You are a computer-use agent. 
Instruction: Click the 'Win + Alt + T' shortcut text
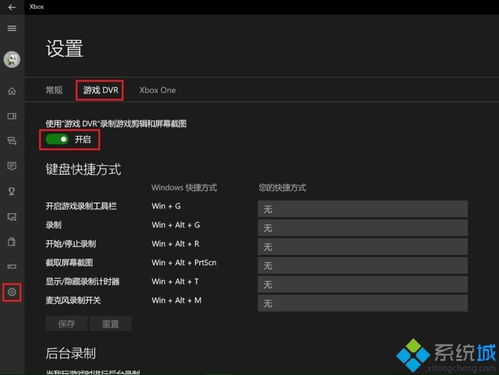point(175,282)
